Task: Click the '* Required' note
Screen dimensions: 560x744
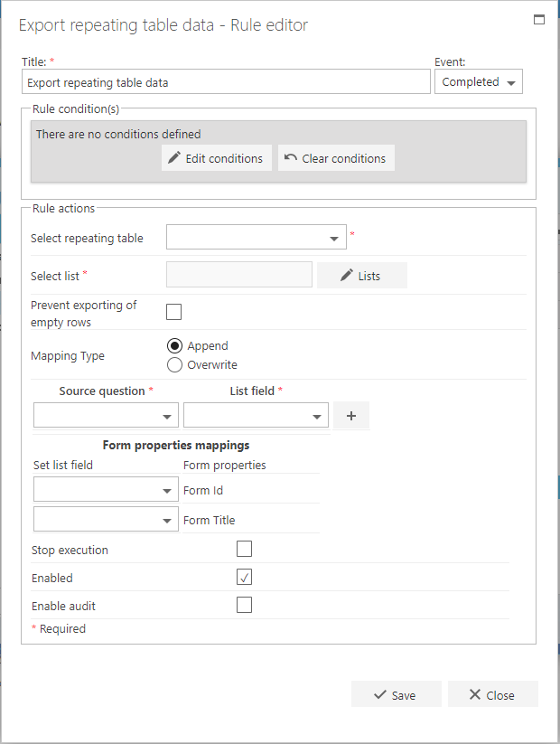Action: (59, 628)
